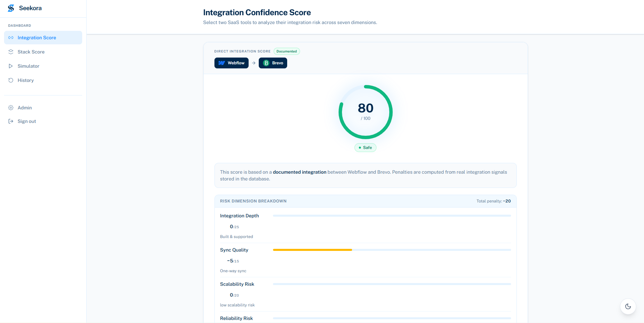The width and height of the screenshot is (644, 323).
Task: Open the Simulator page
Action: [43, 66]
